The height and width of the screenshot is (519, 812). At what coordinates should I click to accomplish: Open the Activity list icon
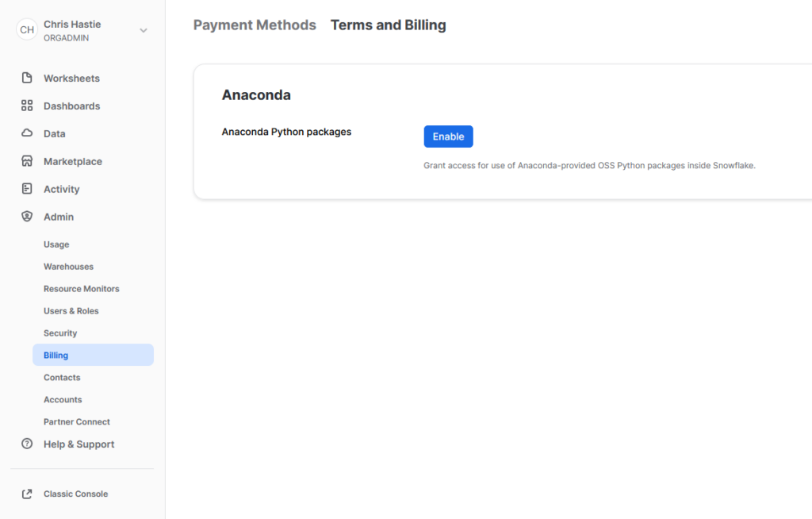(27, 189)
